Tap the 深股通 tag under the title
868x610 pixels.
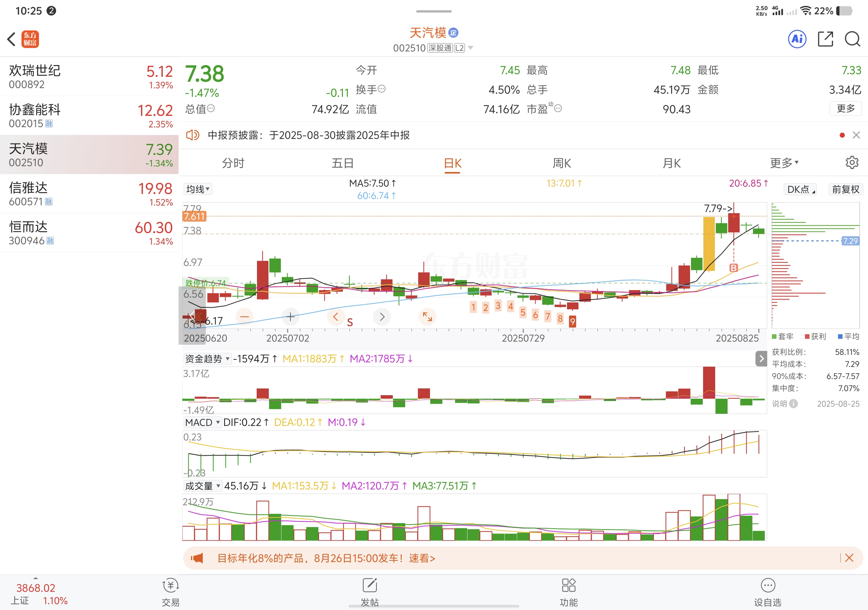pyautogui.click(x=440, y=48)
